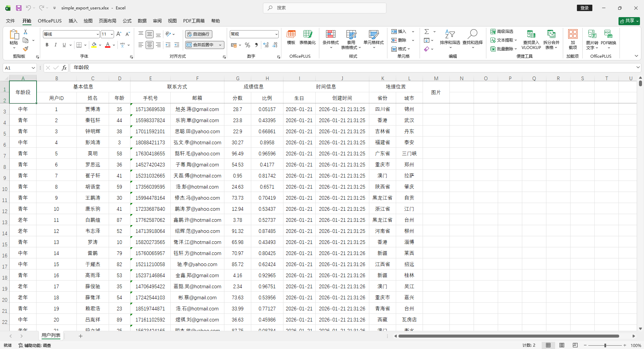Click the OfficePLUS Templates icon
Image resolution: width=644 pixels, height=349 pixels.
(x=291, y=35)
